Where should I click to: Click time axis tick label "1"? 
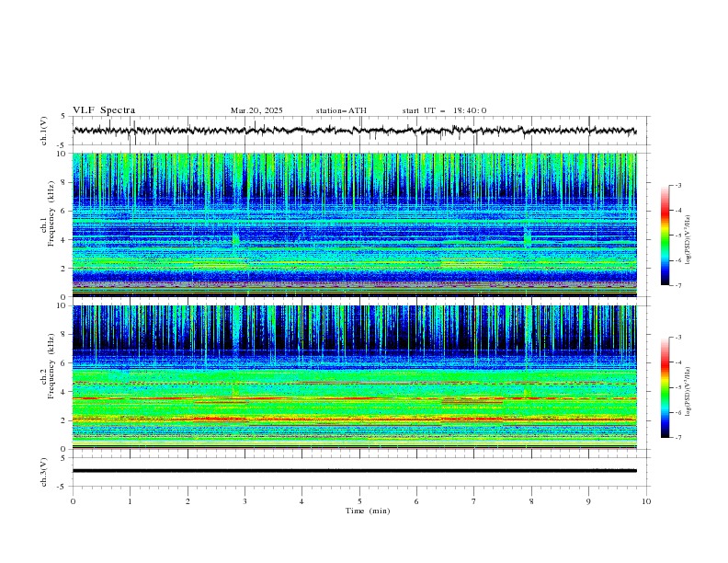(x=130, y=501)
